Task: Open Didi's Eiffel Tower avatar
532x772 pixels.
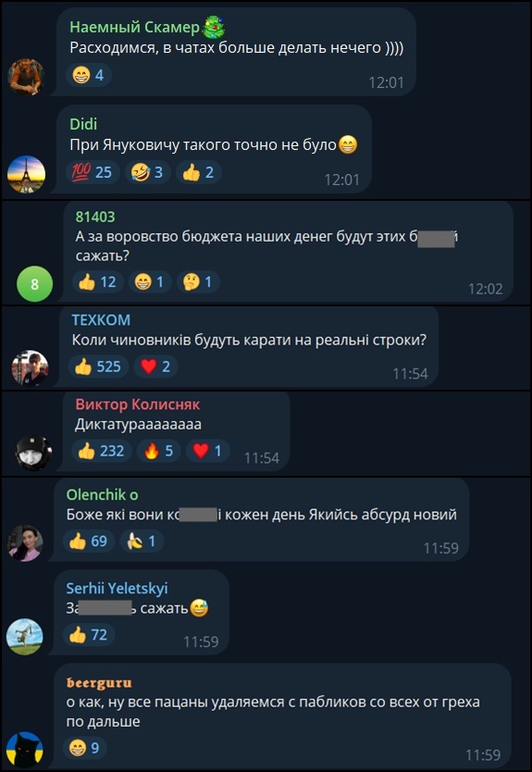Action: pyautogui.click(x=26, y=174)
